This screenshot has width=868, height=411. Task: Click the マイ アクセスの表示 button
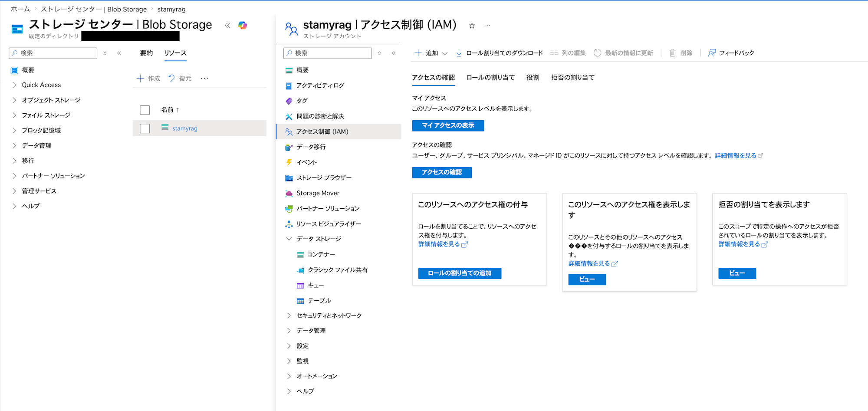tap(448, 125)
